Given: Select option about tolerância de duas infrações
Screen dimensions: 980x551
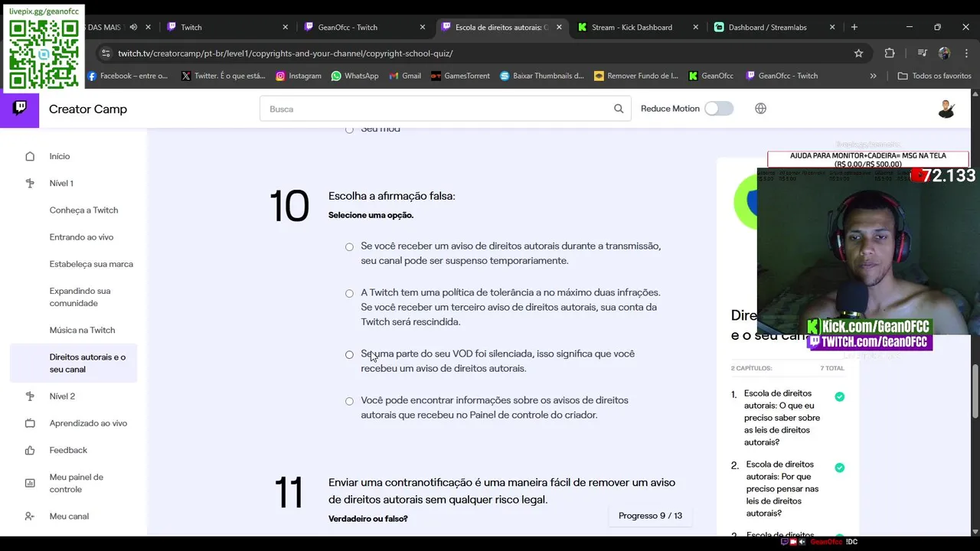Looking at the screenshot, I should [x=349, y=293].
